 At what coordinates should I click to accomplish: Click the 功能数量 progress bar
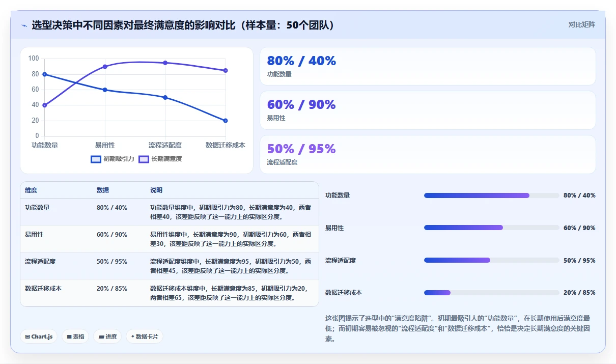coord(492,195)
